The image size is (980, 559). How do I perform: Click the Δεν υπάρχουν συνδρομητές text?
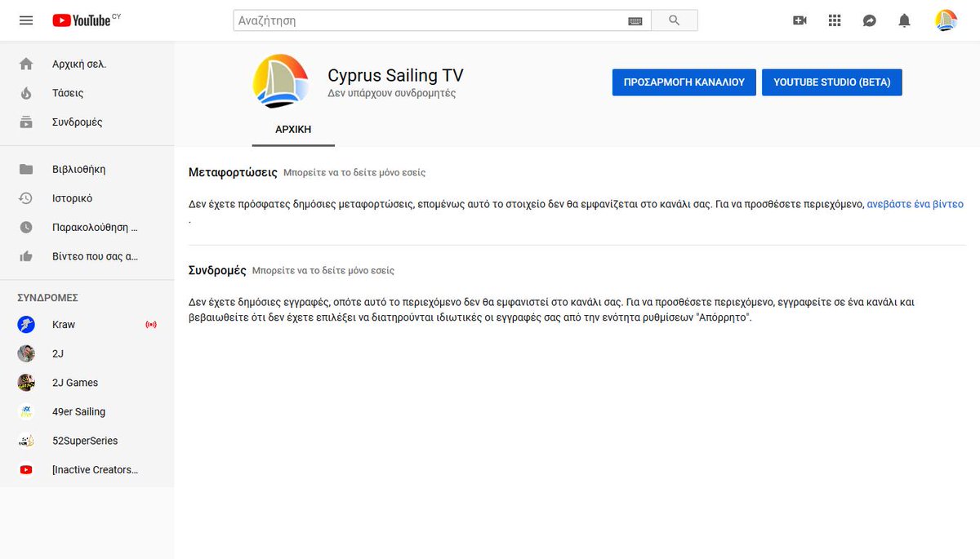click(x=392, y=93)
